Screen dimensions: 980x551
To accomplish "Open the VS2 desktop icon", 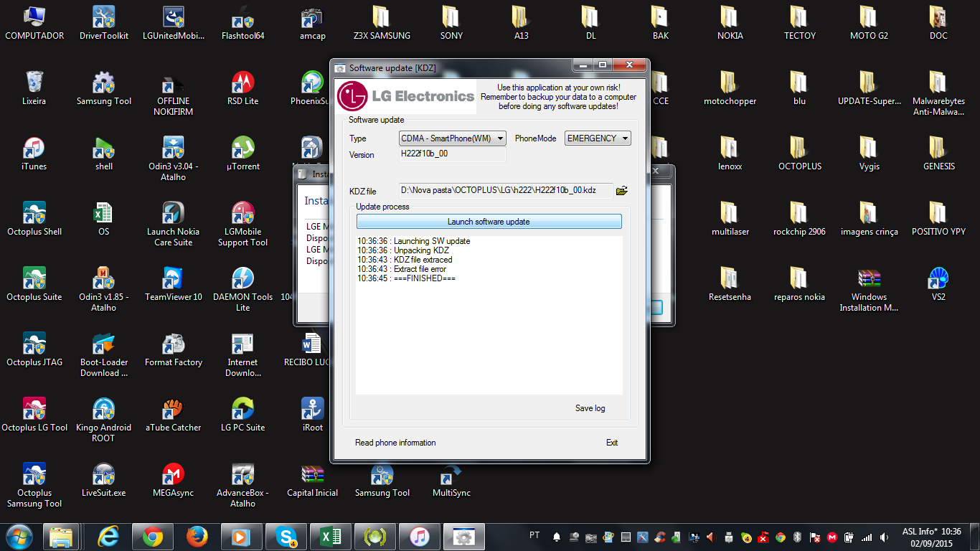I will pos(938,284).
